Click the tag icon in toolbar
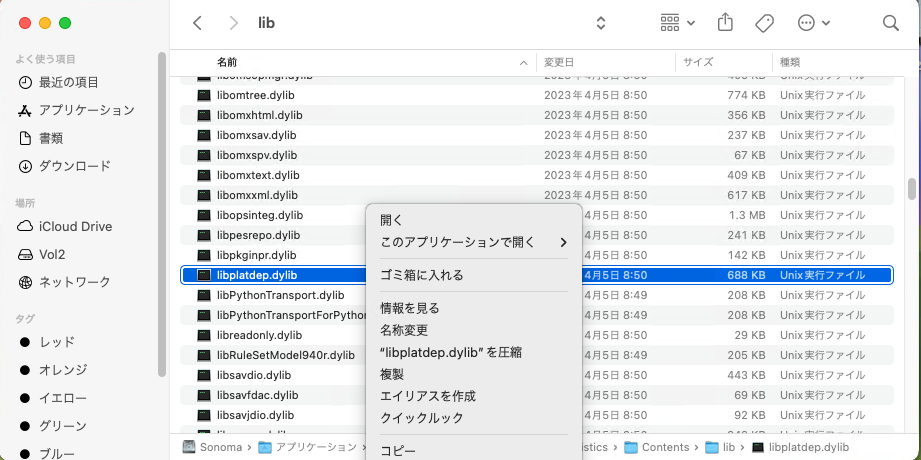This screenshot has width=921, height=460. pos(764,22)
